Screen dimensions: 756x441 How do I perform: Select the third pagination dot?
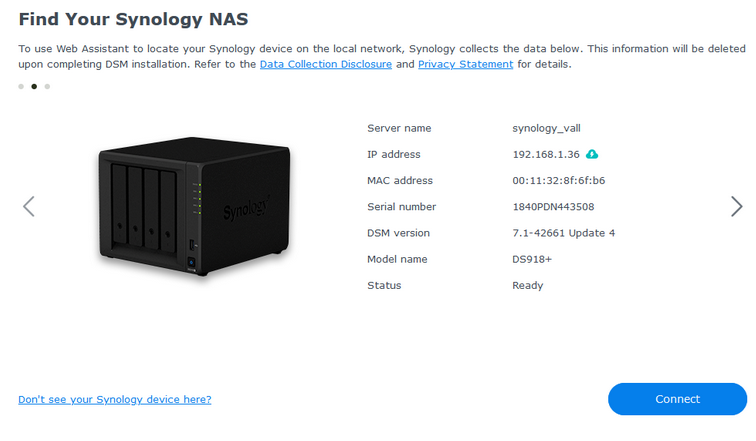click(47, 87)
